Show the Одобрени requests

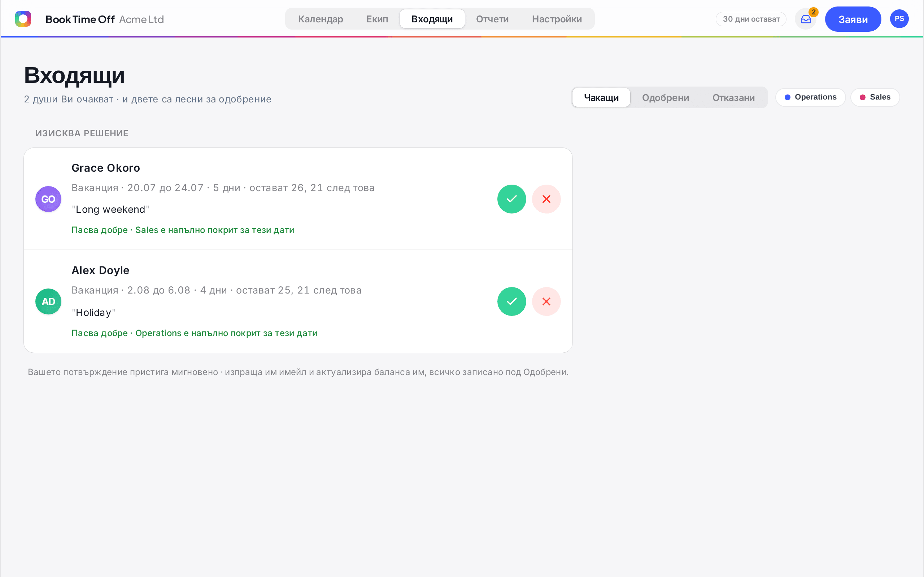coord(665,98)
